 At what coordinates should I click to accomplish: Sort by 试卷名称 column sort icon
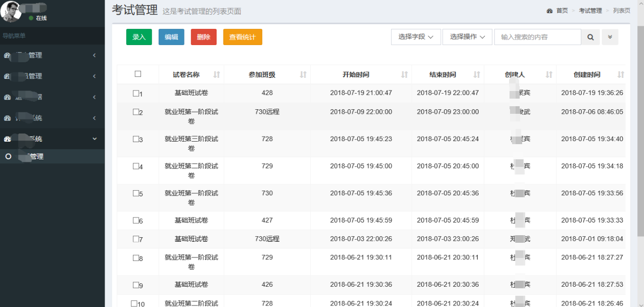click(x=217, y=75)
